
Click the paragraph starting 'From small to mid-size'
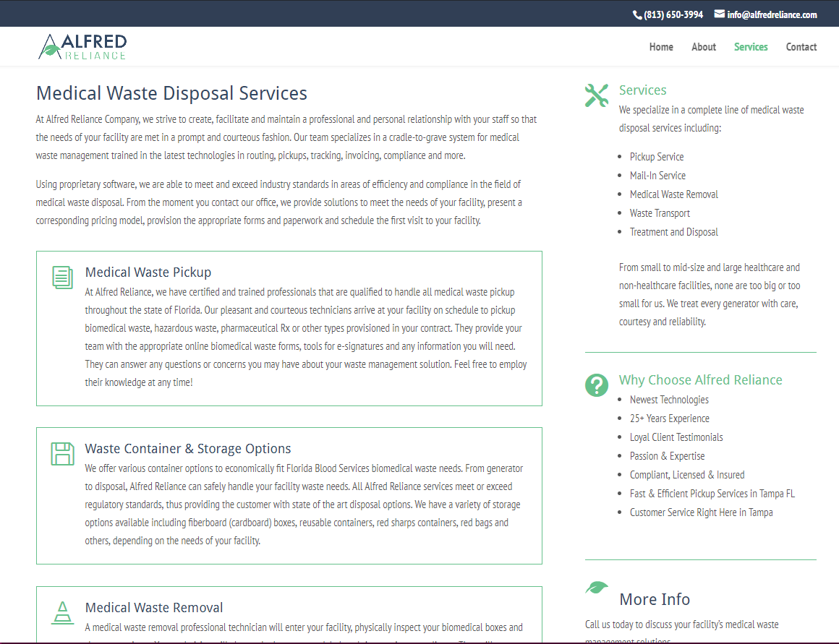(710, 294)
